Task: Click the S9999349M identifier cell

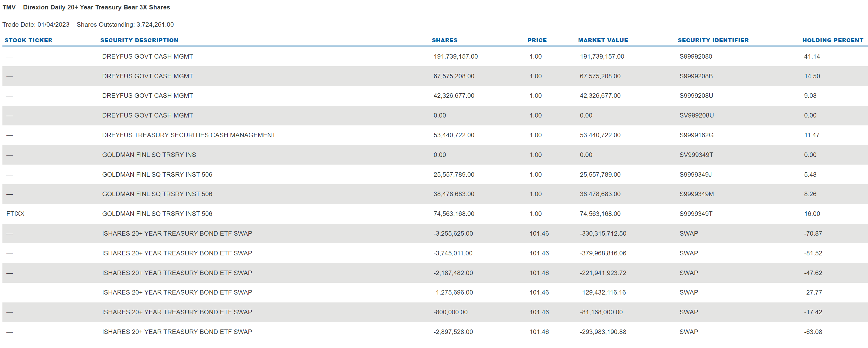Action: [696, 194]
